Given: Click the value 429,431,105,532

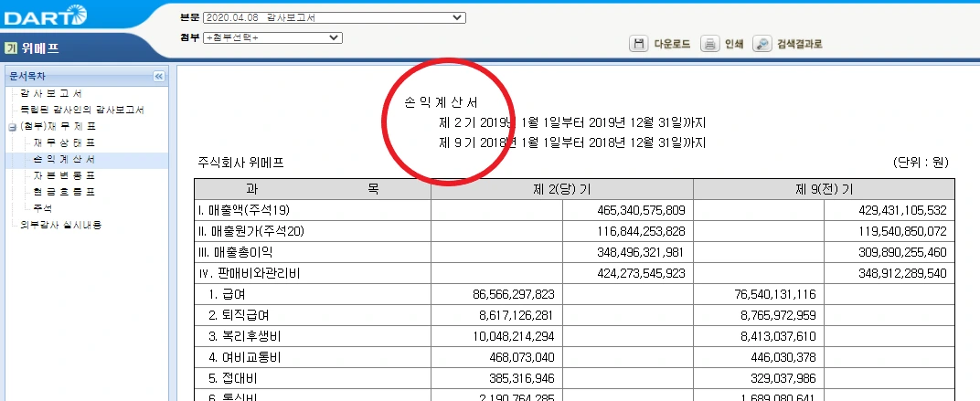Looking at the screenshot, I should 903,210.
